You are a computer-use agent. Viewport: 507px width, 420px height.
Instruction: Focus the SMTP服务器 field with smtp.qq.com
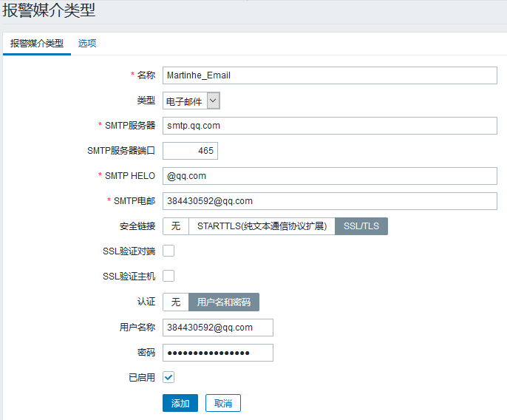click(x=330, y=126)
